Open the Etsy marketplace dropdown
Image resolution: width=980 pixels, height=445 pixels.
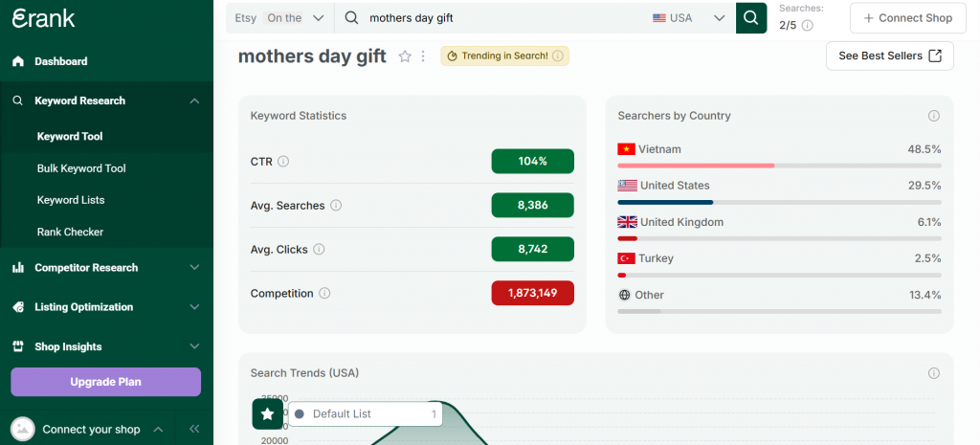[x=280, y=17]
